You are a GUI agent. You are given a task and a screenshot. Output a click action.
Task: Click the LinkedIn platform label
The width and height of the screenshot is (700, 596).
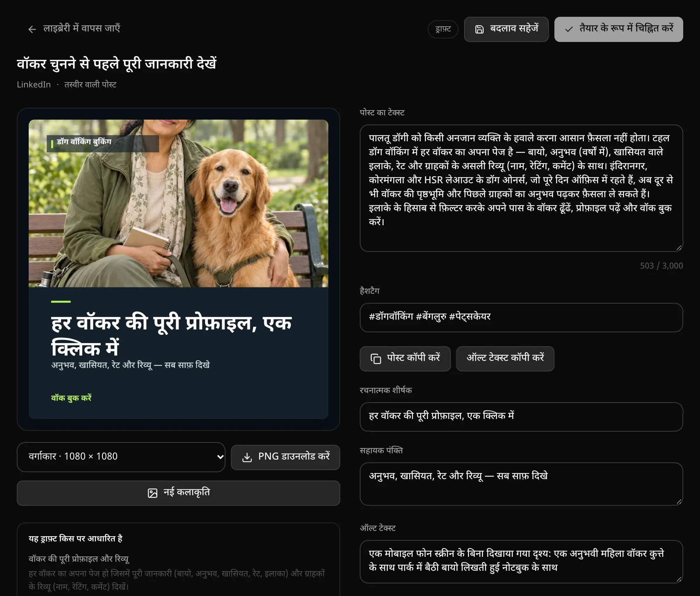pos(34,85)
